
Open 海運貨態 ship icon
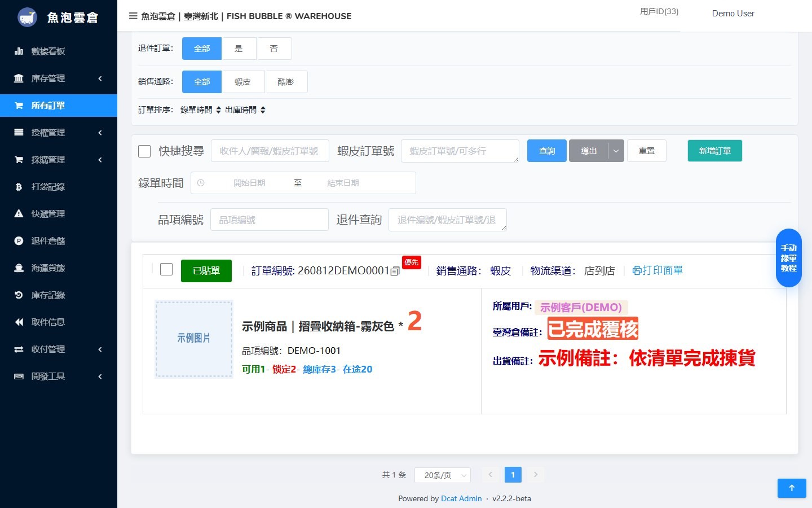point(19,268)
